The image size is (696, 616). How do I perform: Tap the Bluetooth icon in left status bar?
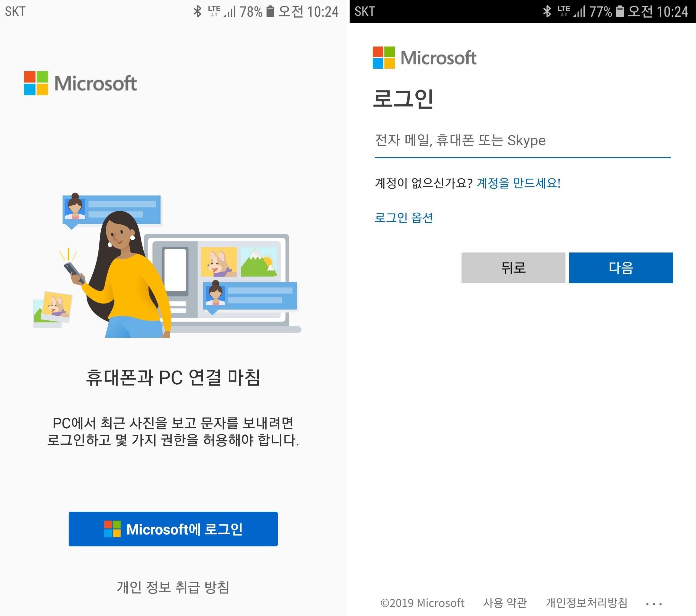pos(198,11)
